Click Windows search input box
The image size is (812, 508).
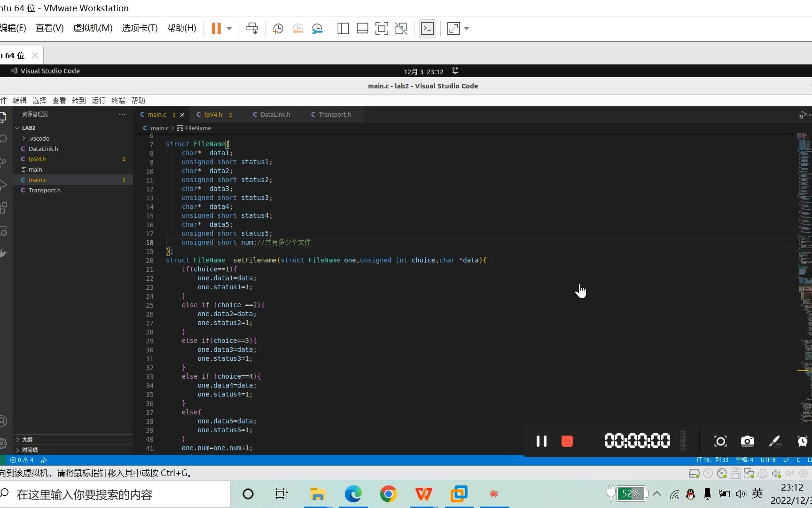(x=115, y=494)
